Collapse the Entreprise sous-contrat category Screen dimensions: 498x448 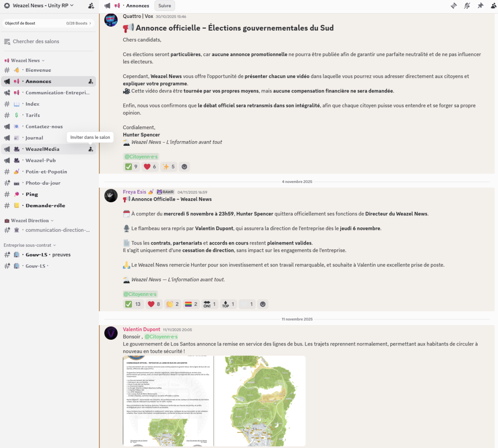point(30,245)
